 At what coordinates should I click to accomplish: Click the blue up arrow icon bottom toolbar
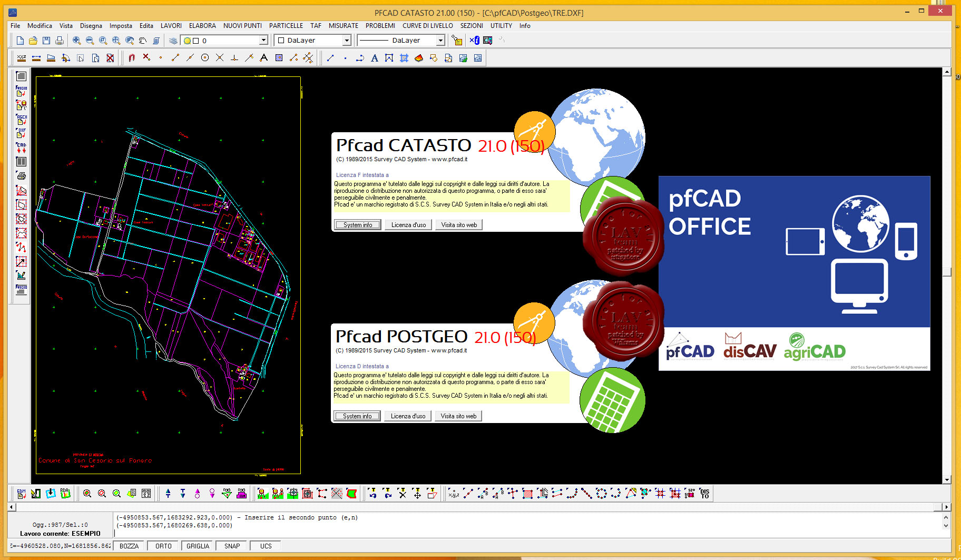[168, 494]
